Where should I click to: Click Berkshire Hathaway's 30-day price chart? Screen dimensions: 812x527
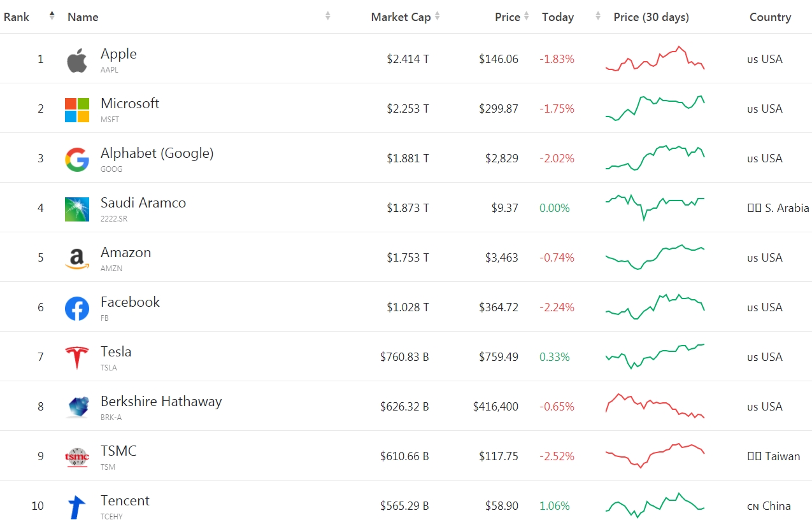(x=655, y=406)
